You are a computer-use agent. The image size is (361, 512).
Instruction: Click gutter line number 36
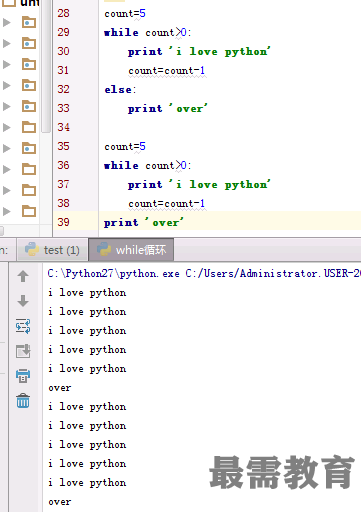pyautogui.click(x=63, y=165)
